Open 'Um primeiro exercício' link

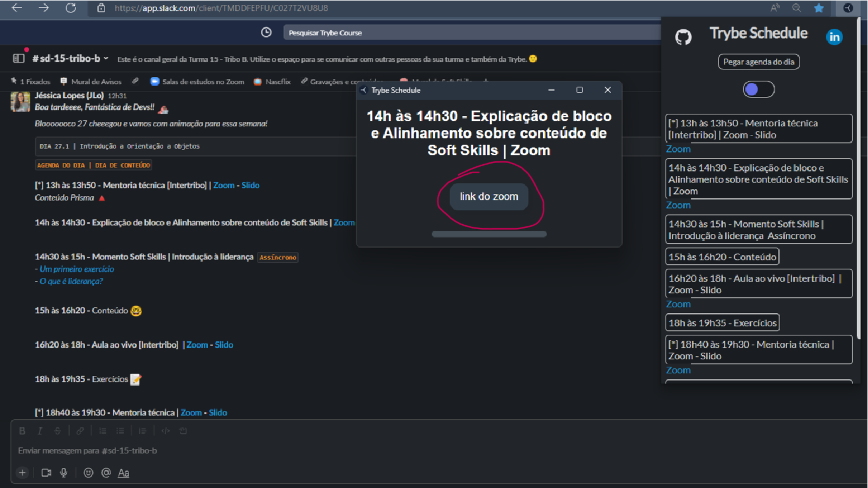click(77, 269)
